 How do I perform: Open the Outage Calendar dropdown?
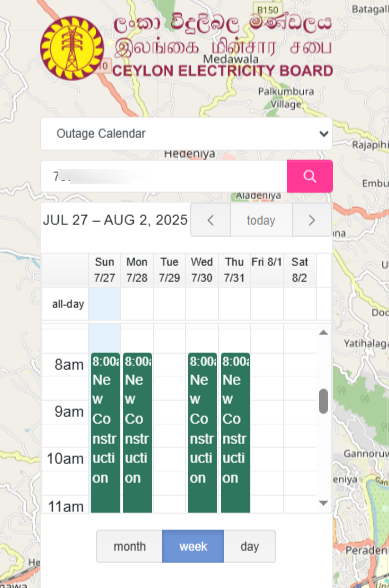[x=186, y=134]
